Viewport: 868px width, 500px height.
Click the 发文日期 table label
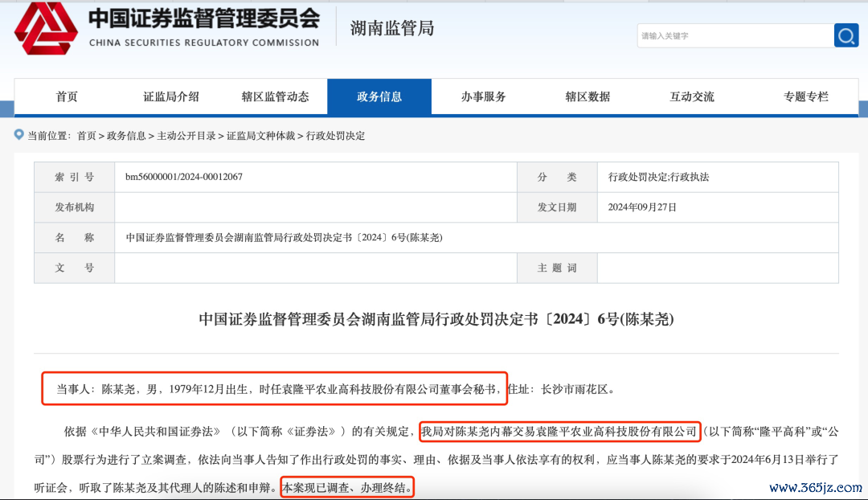click(x=557, y=207)
